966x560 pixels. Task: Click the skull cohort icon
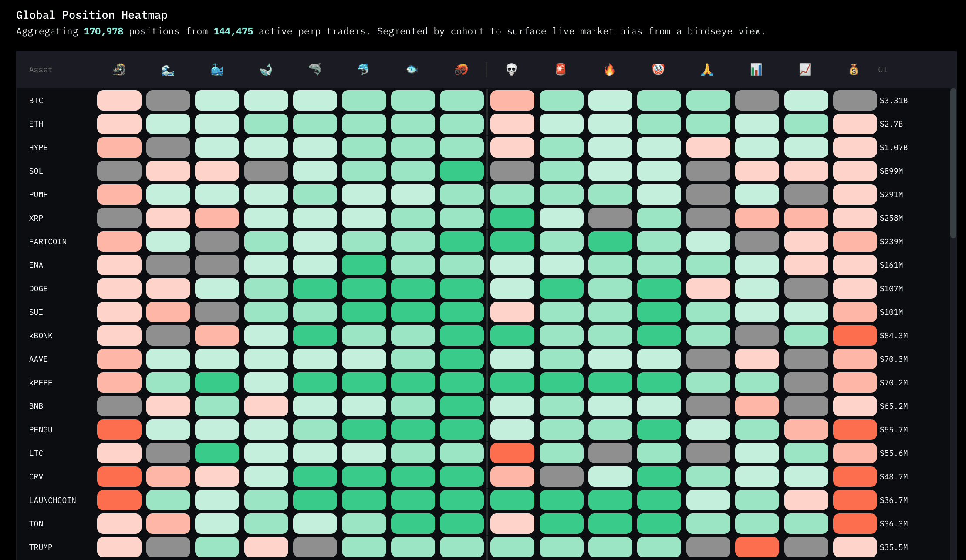coord(512,70)
